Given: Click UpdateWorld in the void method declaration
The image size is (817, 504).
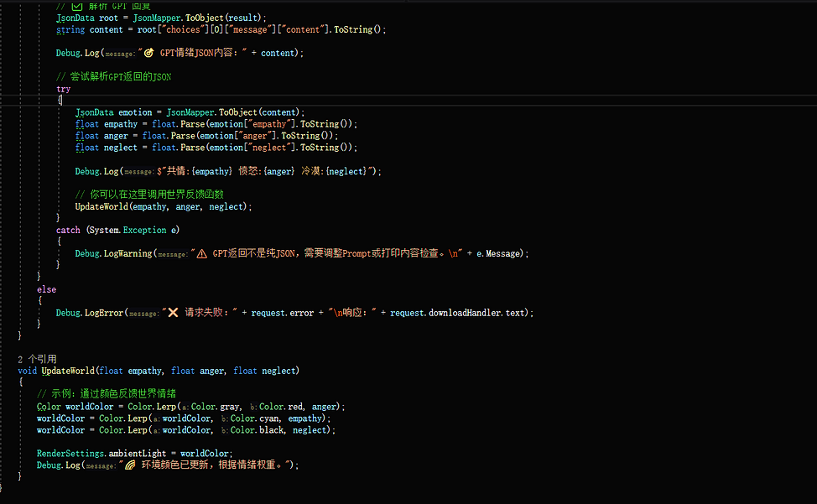Looking at the screenshot, I should coord(68,371).
